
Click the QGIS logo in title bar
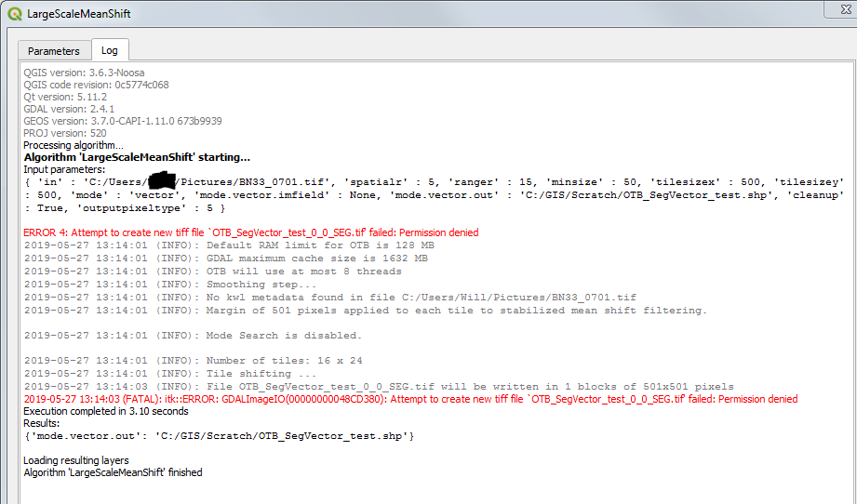[x=15, y=14]
